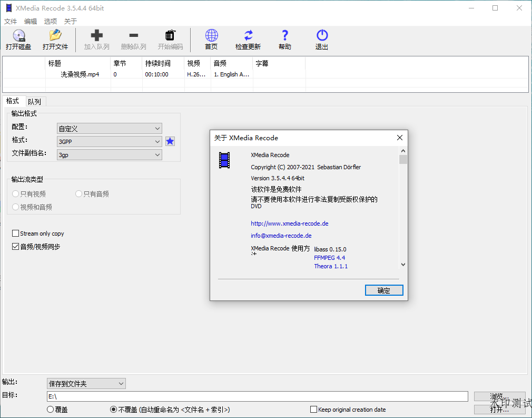Click the blue star favorite icon beside 格式

170,141
